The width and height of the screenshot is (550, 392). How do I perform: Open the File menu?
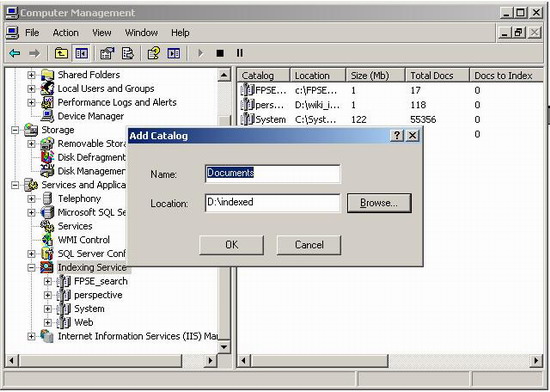32,33
